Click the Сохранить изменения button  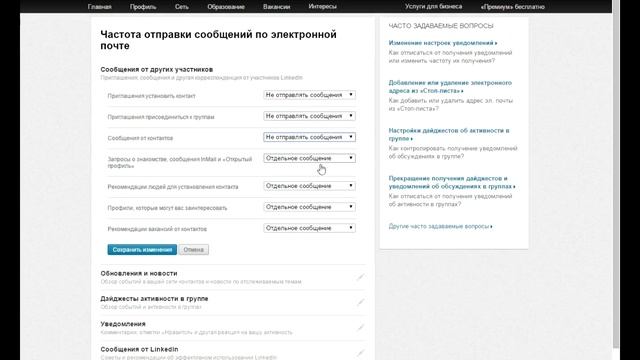[142, 249]
